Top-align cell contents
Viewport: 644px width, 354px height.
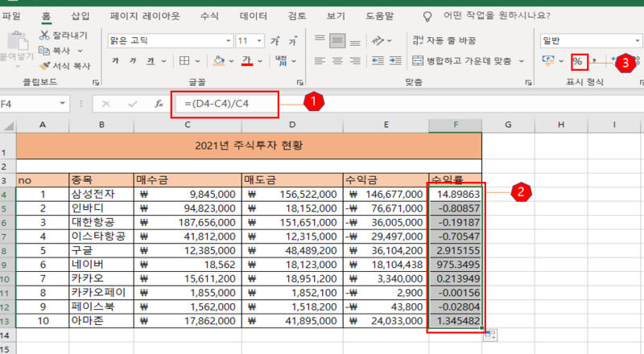pyautogui.click(x=320, y=40)
